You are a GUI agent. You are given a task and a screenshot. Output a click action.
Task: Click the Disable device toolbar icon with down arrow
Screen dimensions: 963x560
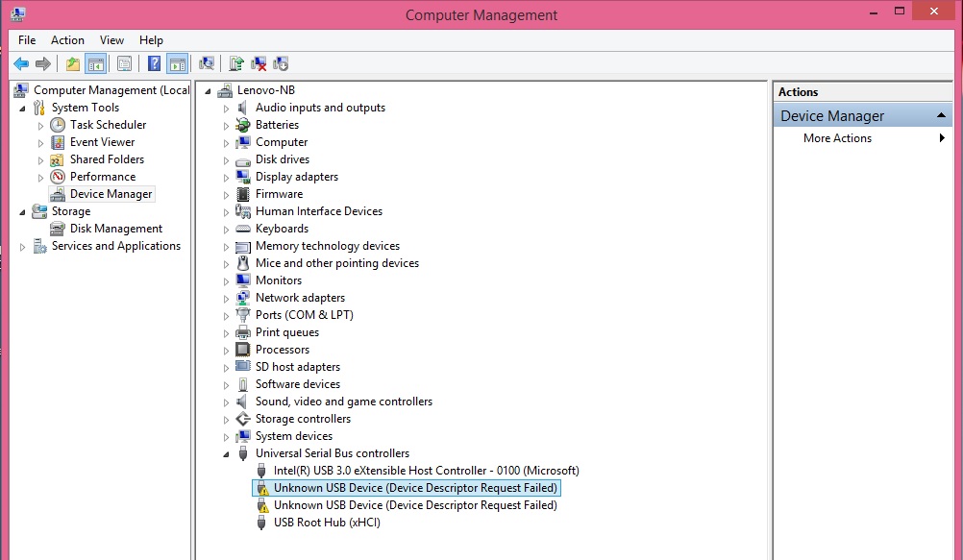click(281, 63)
